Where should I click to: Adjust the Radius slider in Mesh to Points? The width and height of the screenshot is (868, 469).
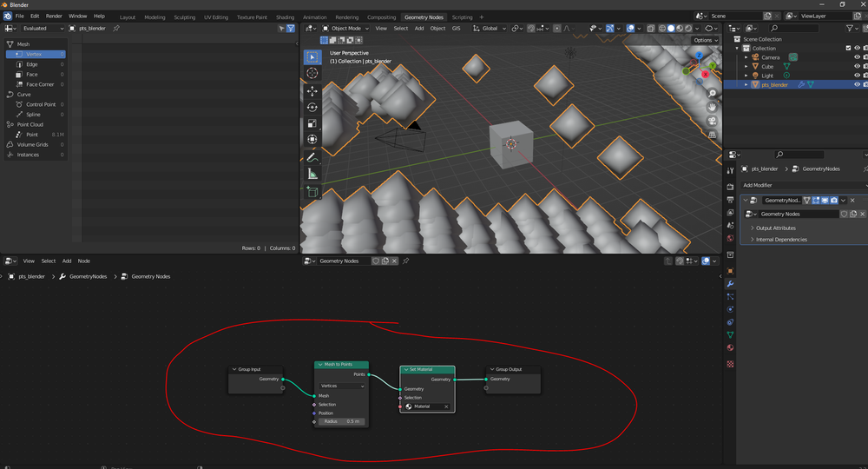point(341,421)
